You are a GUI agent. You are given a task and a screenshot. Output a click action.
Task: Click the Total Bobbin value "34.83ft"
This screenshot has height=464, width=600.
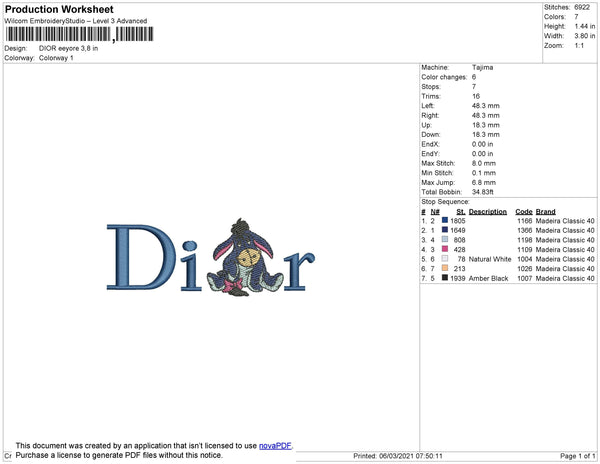click(x=483, y=192)
